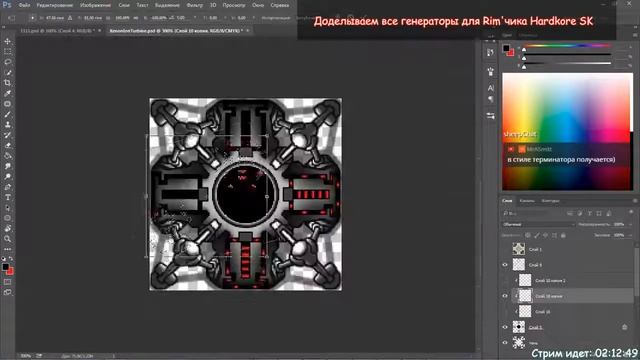
Task: Change screen mode via toolbar icon
Action: pos(7,292)
